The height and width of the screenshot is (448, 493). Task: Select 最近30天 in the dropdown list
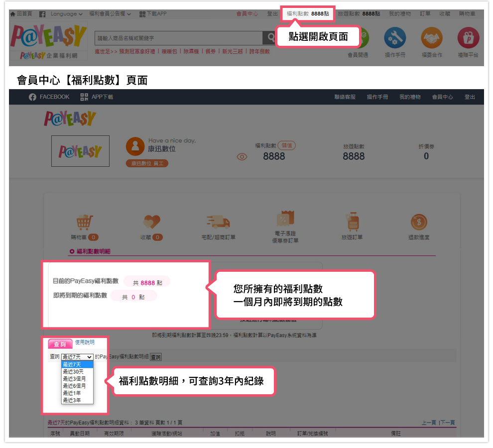(77, 372)
